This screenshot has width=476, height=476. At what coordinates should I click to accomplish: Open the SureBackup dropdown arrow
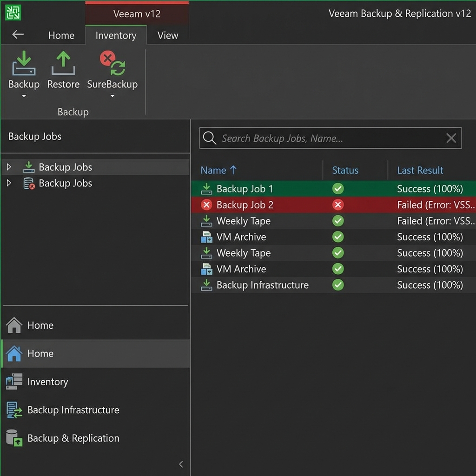pyautogui.click(x=112, y=96)
